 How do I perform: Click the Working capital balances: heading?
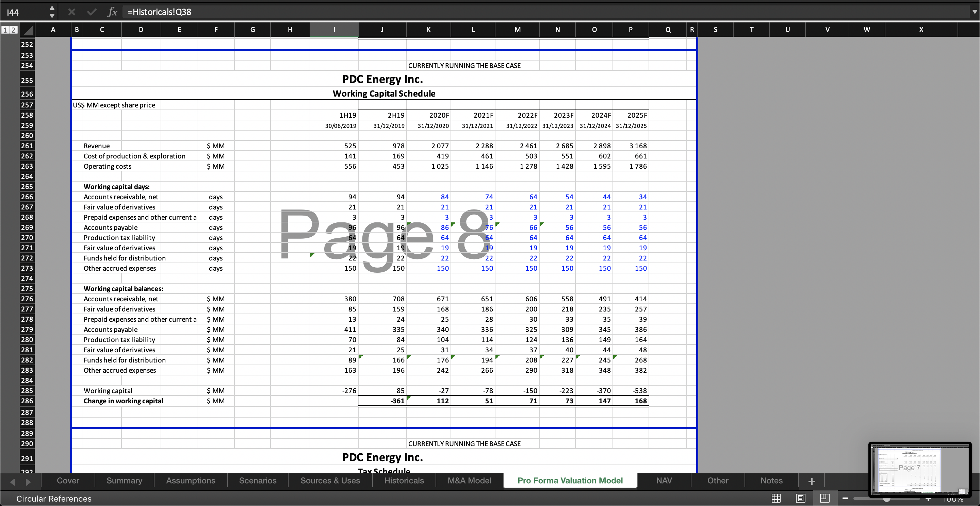click(x=123, y=289)
